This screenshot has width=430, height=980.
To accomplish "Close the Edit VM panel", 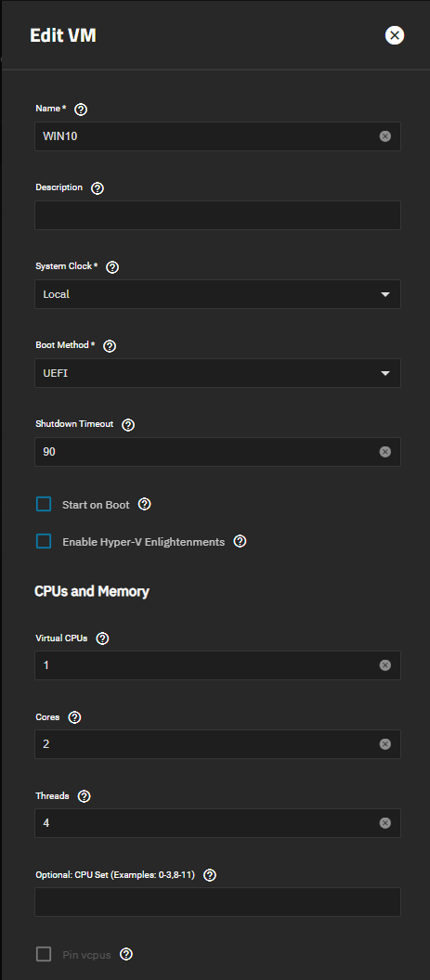I will [395, 35].
